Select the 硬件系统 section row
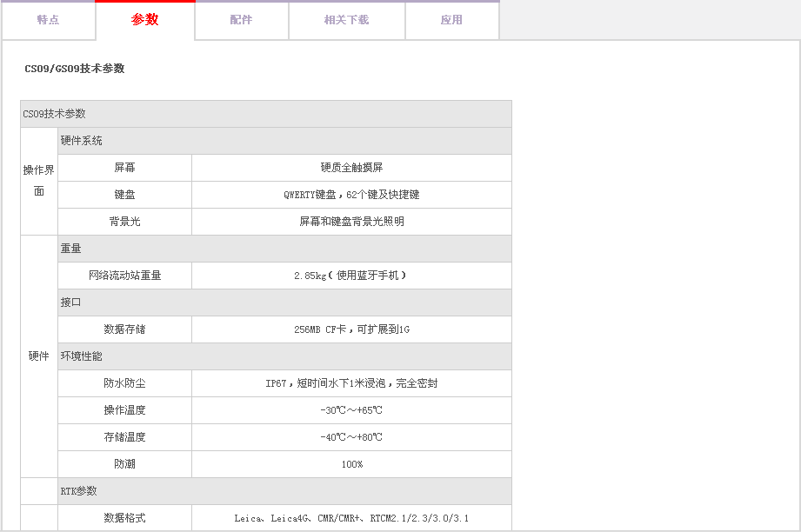The width and height of the screenshot is (801, 532). click(x=284, y=141)
